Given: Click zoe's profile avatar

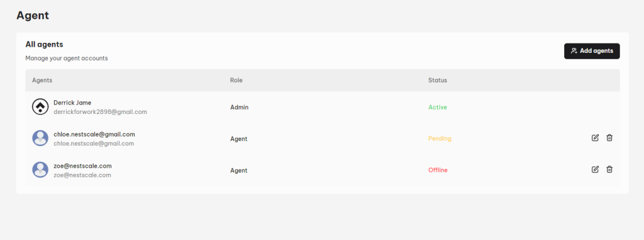Looking at the screenshot, I should point(40,169).
